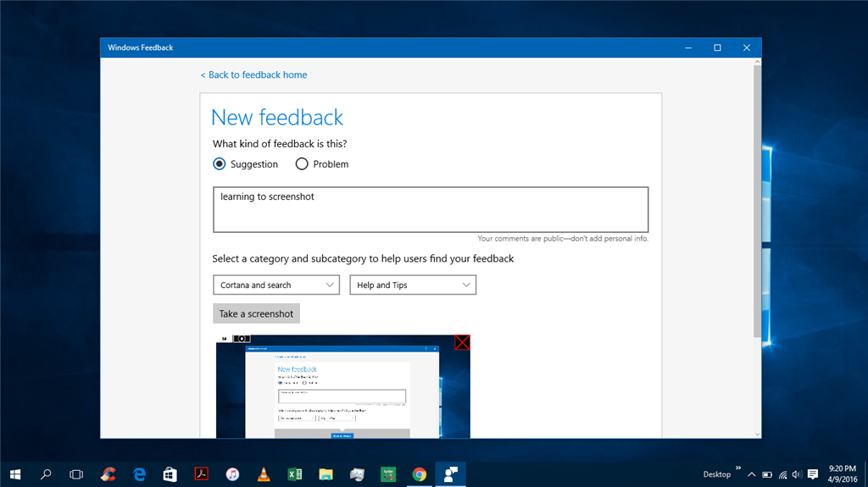Show hidden system tray icons
This screenshot has height=487, width=868.
tap(751, 474)
